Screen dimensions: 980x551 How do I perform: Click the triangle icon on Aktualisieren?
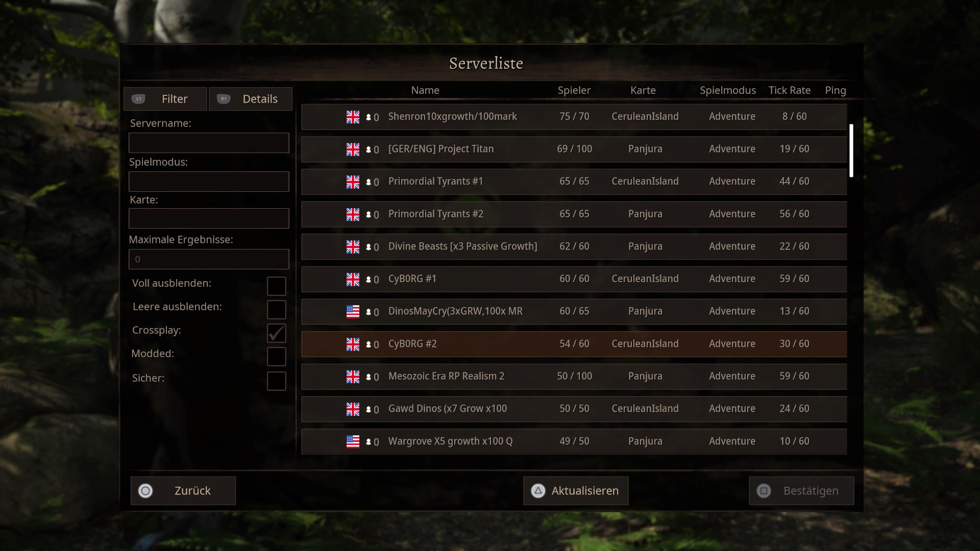point(538,491)
